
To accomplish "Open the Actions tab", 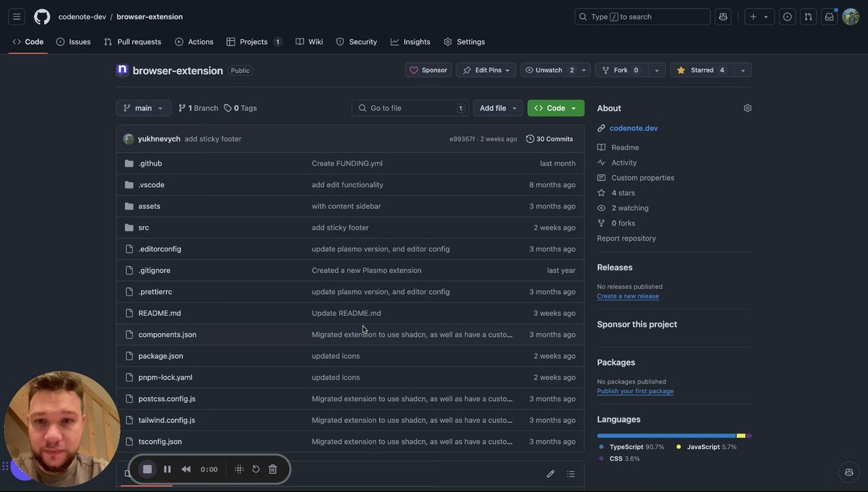I will tap(194, 42).
